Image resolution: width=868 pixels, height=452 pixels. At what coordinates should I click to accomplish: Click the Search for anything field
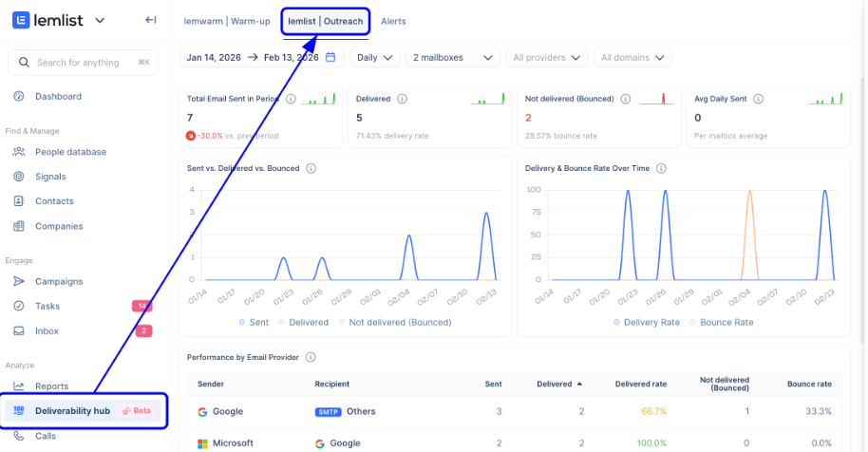83,63
